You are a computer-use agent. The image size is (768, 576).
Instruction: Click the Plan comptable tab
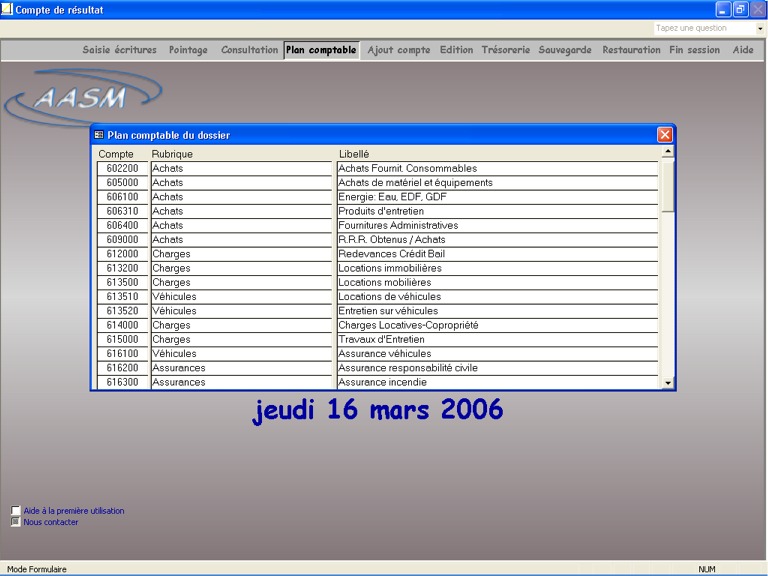tap(321, 50)
